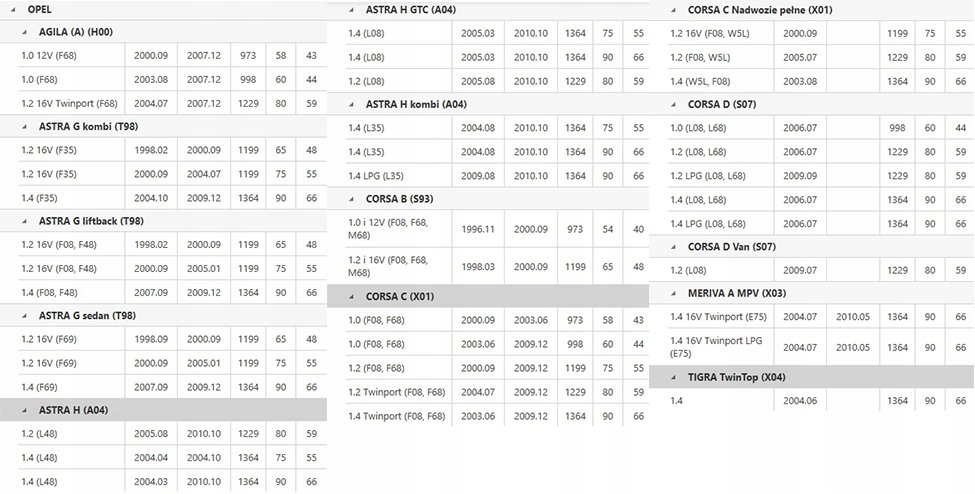Collapse the CORSA D (S07) arrow
Viewport: 975px width, 494px height.
(x=673, y=105)
